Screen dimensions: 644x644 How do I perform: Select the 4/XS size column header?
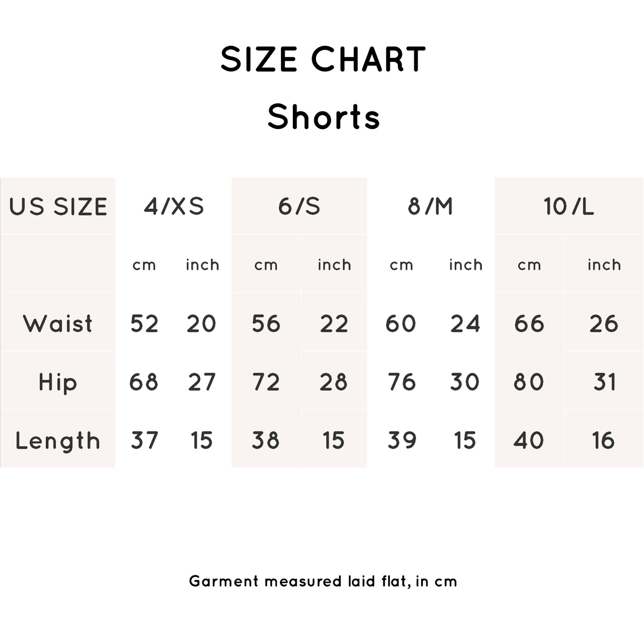(173, 206)
